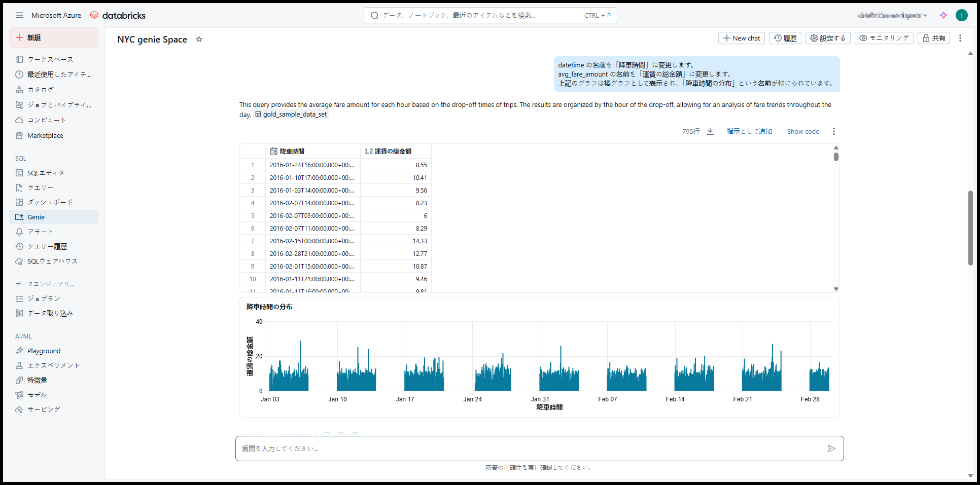Open settings (設定する) for the space
This screenshot has width=980, height=485.
pyautogui.click(x=827, y=38)
